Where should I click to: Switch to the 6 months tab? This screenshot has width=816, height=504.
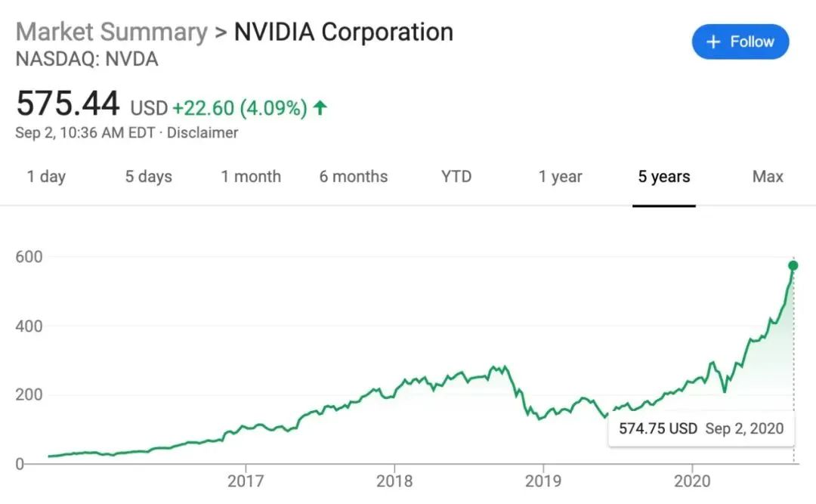pos(353,177)
